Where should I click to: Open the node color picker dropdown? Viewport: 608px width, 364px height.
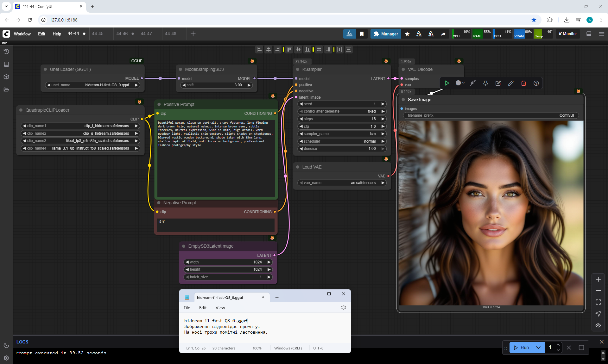[460, 83]
